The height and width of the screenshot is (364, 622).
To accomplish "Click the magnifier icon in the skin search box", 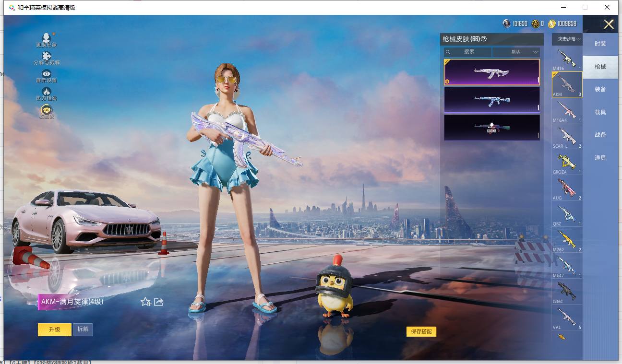I will [448, 52].
